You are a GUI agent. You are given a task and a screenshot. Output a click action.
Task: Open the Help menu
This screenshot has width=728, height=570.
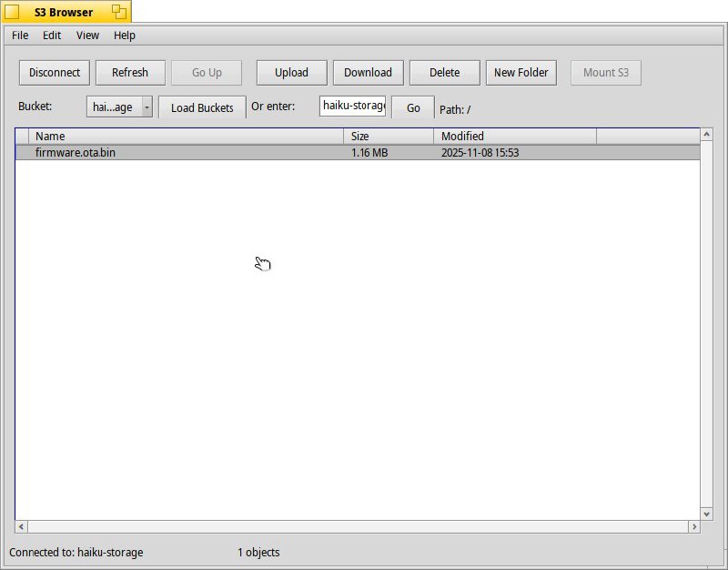tap(125, 36)
